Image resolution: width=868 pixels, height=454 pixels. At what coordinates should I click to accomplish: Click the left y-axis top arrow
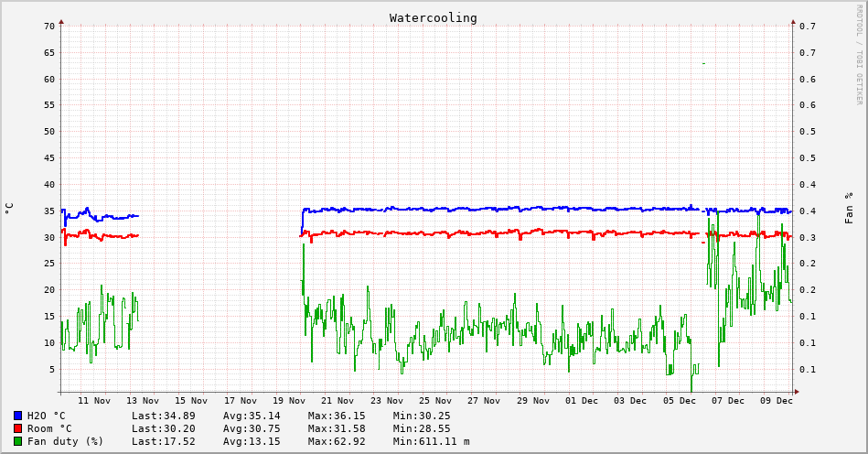coord(61,20)
